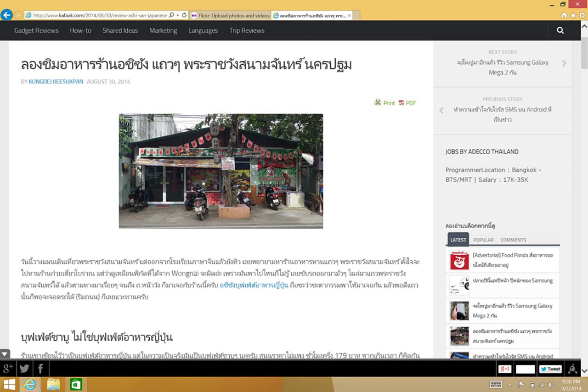Share on Google Plus via bottom bar icon
The height and width of the screenshot is (392, 588).
coord(8,368)
